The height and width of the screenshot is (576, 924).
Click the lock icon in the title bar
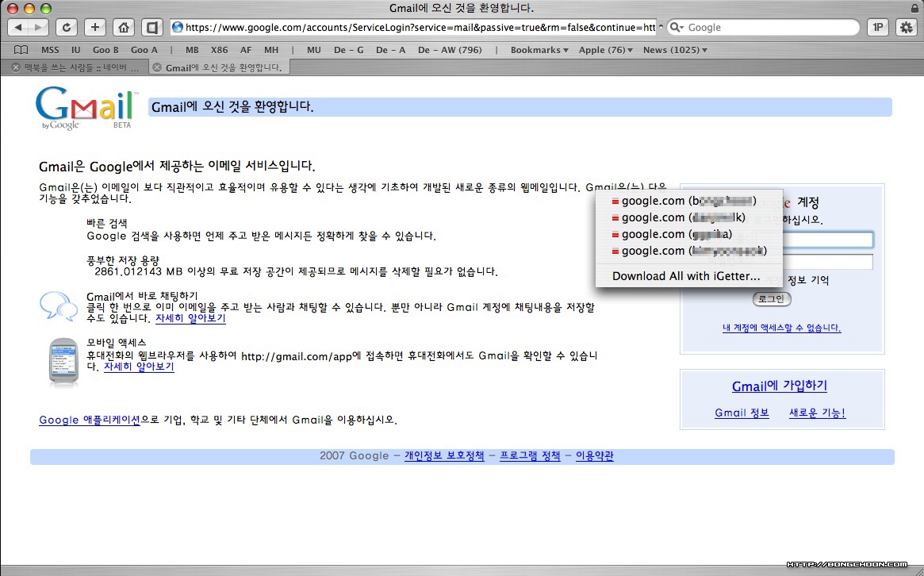914,8
